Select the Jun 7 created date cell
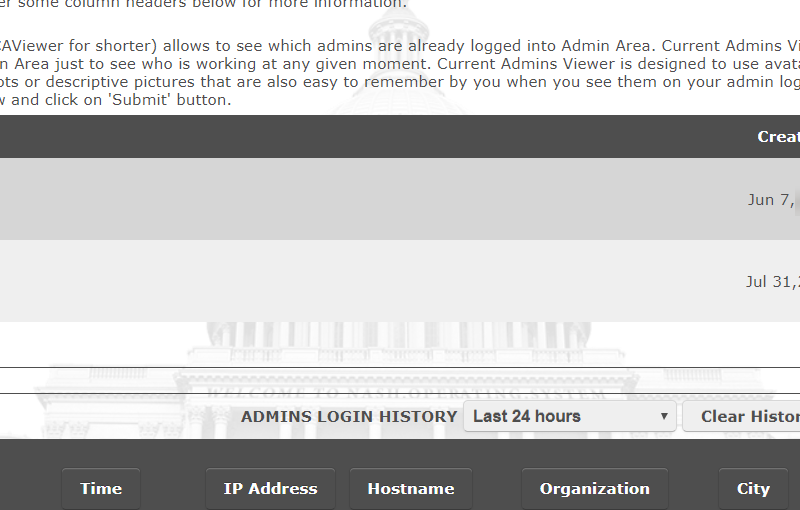This screenshot has height=510, width=800. click(773, 199)
